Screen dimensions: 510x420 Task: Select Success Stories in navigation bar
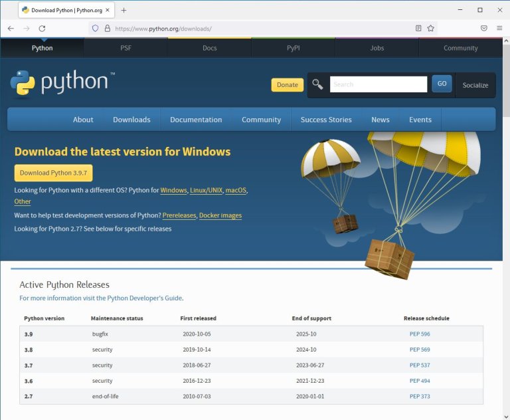(326, 120)
